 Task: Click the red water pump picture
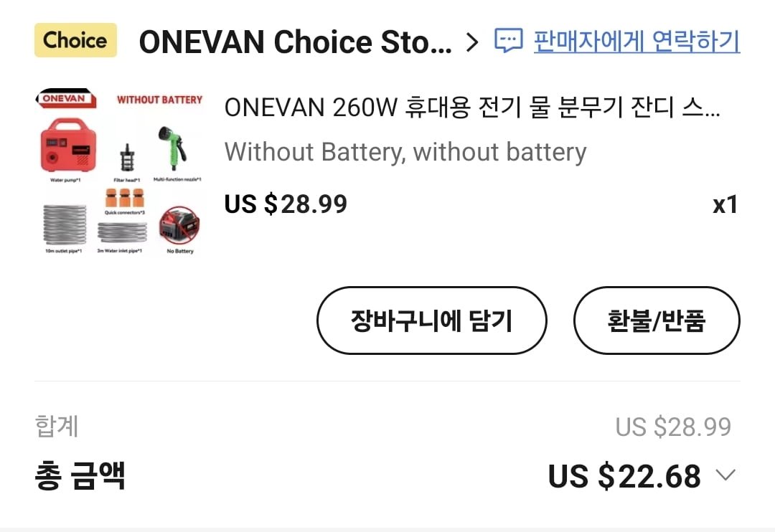coord(67,145)
